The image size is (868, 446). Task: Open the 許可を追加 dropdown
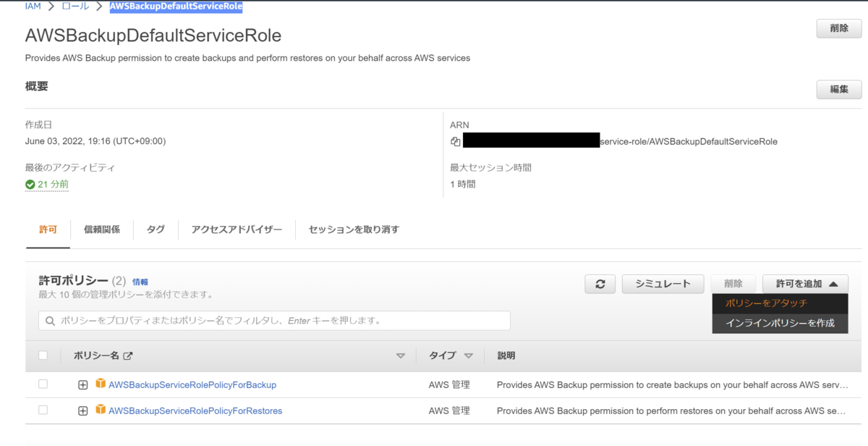pyautogui.click(x=806, y=284)
